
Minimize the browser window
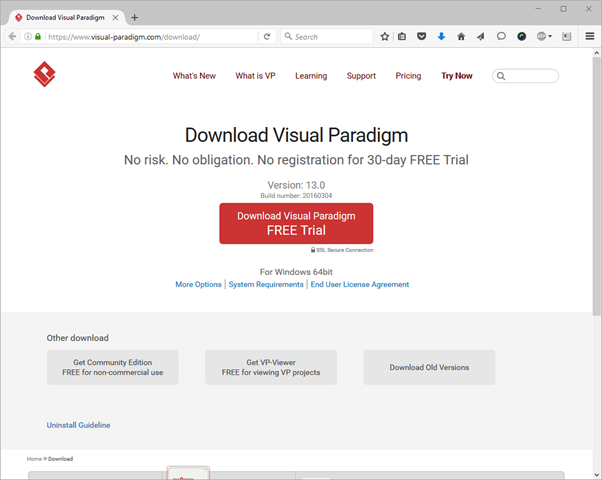(538, 8)
